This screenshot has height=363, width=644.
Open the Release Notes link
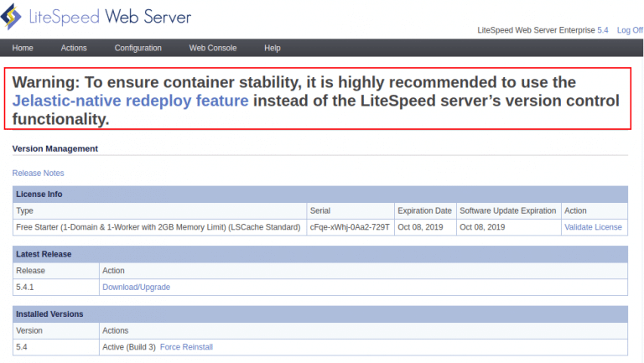39,174
